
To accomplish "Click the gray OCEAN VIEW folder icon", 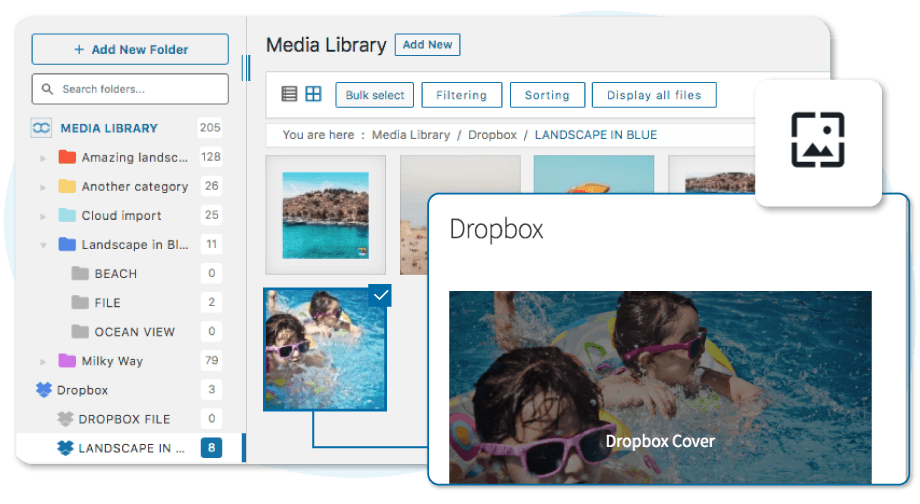I will (x=80, y=332).
